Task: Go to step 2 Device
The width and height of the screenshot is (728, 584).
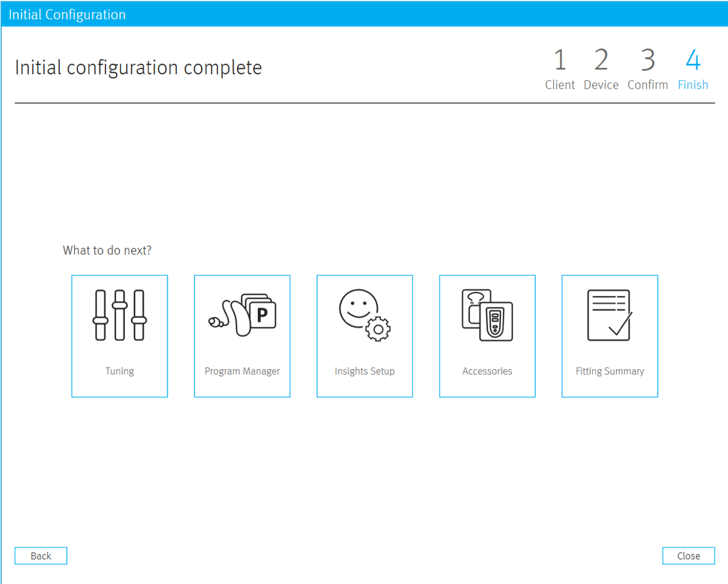Action: pos(601,70)
